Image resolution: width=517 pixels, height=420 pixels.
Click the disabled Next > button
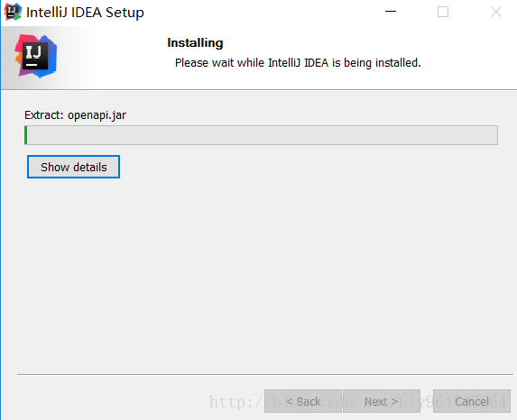point(382,401)
